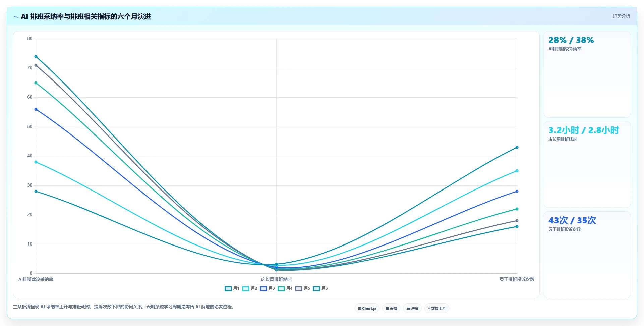Image resolution: width=644 pixels, height=326 pixels.
Task: Click the 员工排班投诉次数 caption in third card
Action: 565,229
